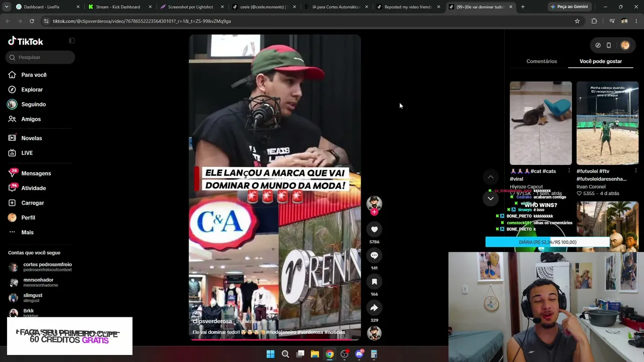
Task: Save the video with the bookmark icon
Action: point(374,282)
